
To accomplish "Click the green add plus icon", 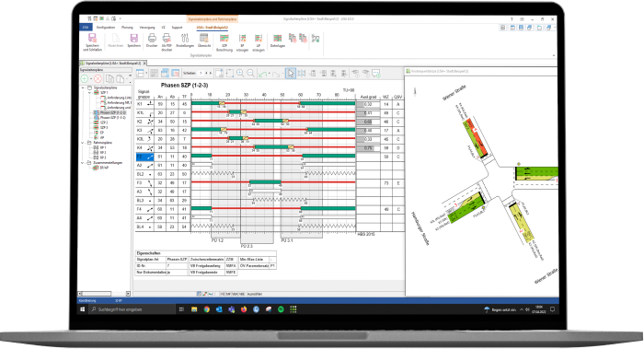I will click(85, 78).
